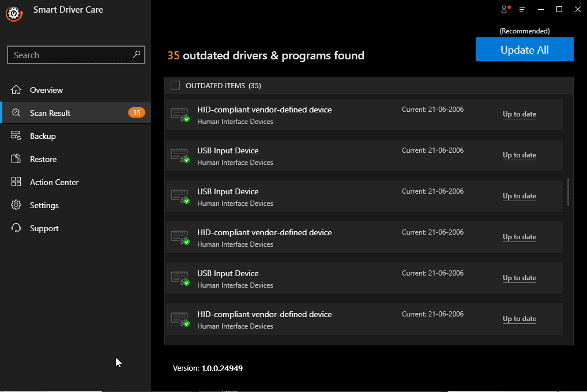Open the user account icon in the title bar
The image size is (587, 392).
pos(505,9)
